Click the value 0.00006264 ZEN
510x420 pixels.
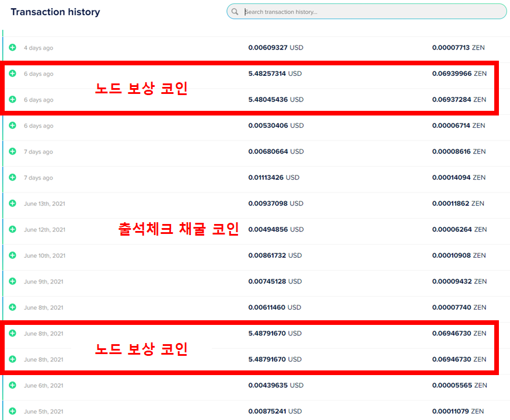tap(460, 229)
